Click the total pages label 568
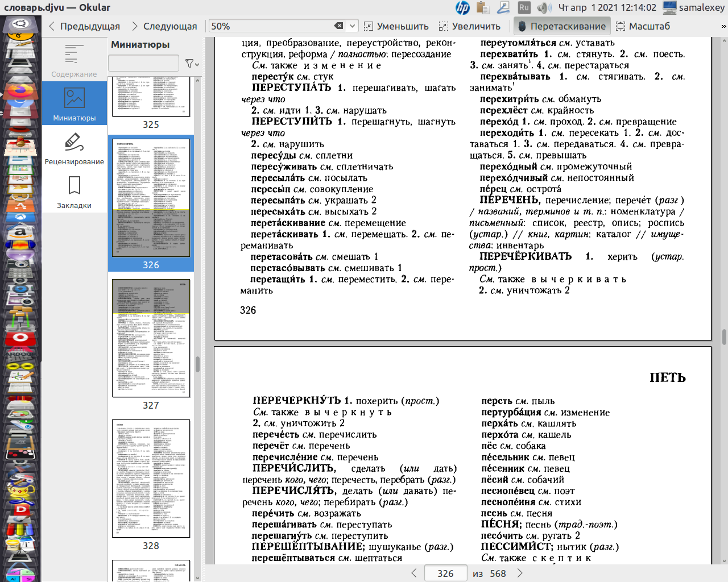This screenshot has height=582, width=728. 498,573
